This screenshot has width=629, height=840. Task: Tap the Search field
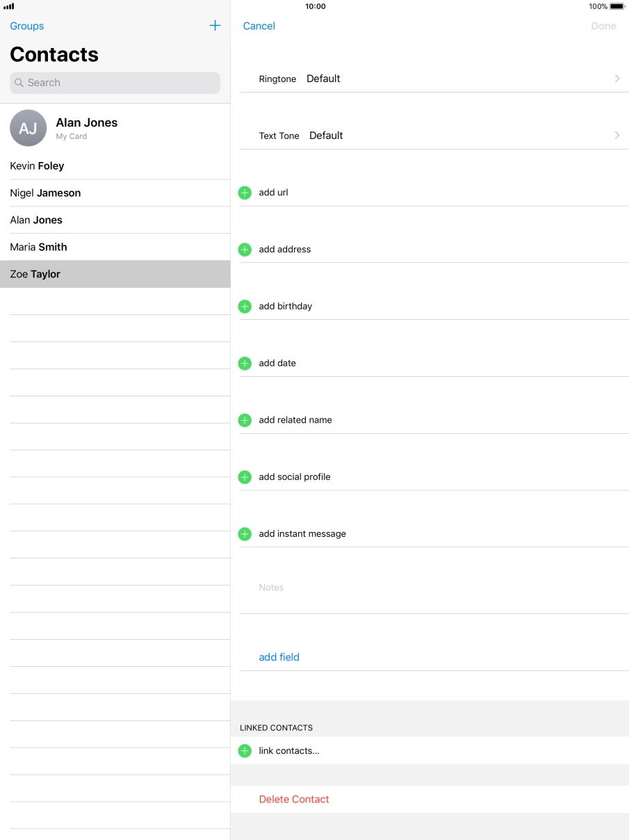coord(115,82)
